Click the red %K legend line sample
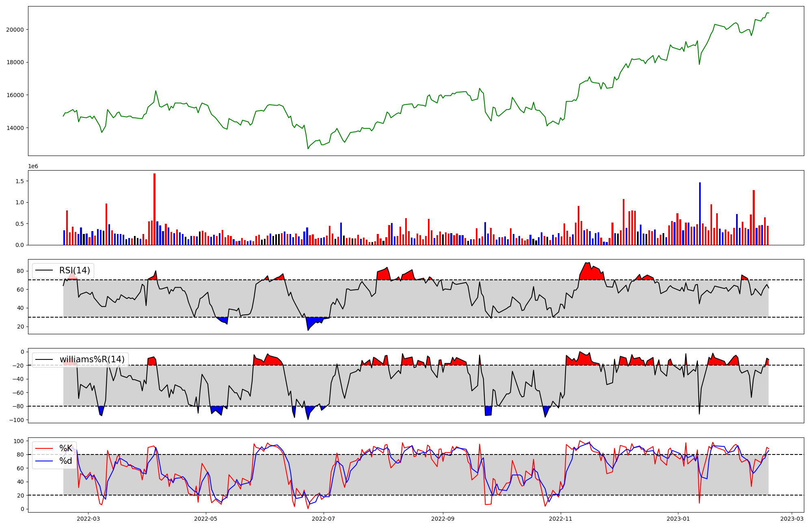The width and height of the screenshot is (812, 528). (44, 448)
